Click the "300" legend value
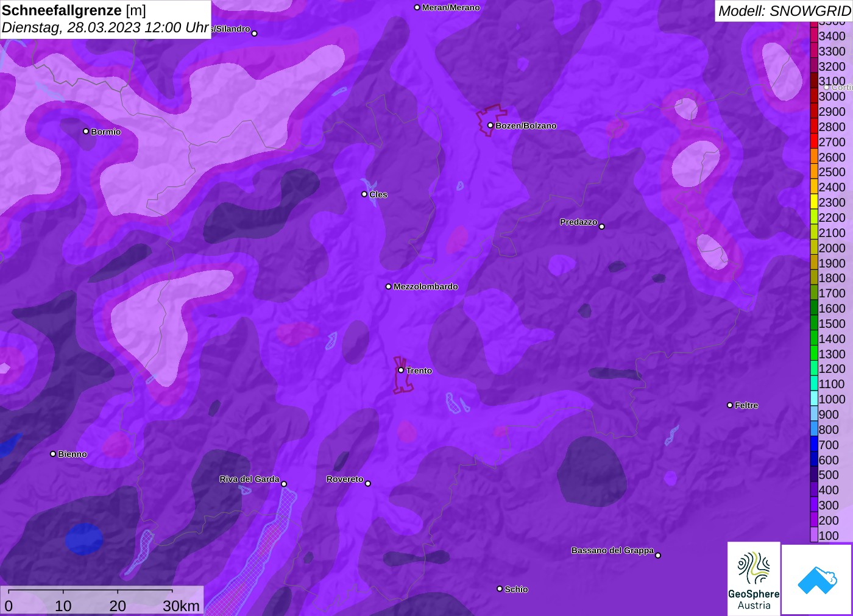The height and width of the screenshot is (616, 853). 829,505
